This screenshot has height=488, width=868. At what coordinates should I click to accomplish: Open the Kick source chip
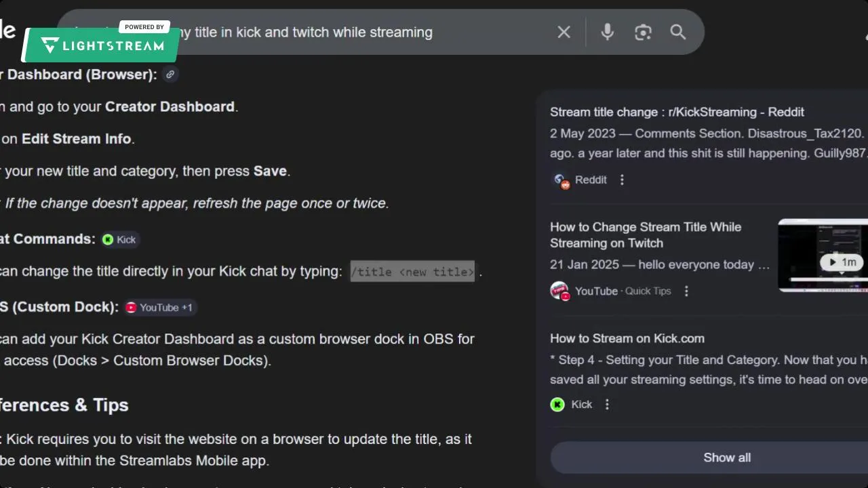click(119, 239)
